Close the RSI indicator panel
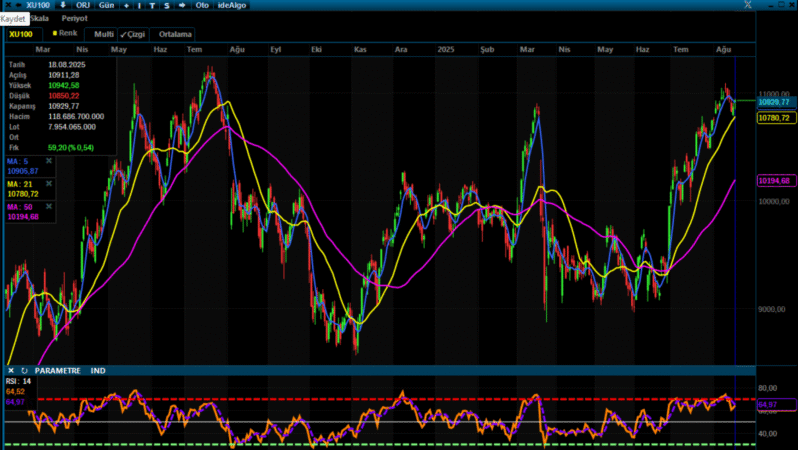 (11, 371)
